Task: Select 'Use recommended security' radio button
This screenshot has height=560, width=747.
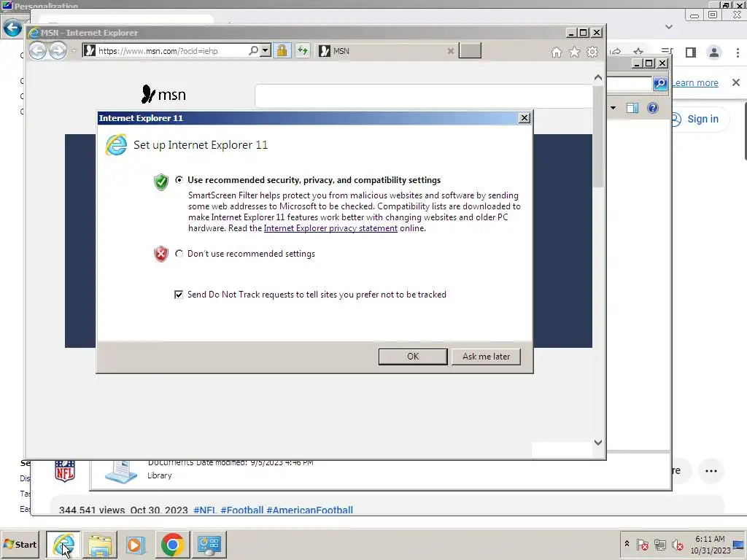Action: coord(179,180)
